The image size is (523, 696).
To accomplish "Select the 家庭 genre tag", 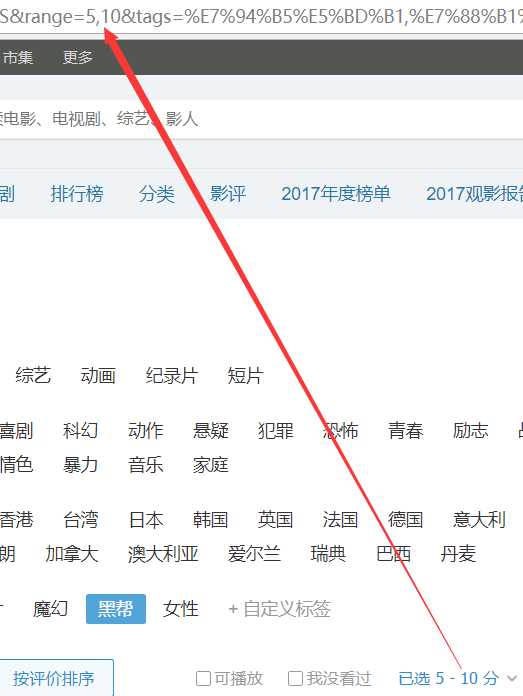I will click(x=210, y=465).
